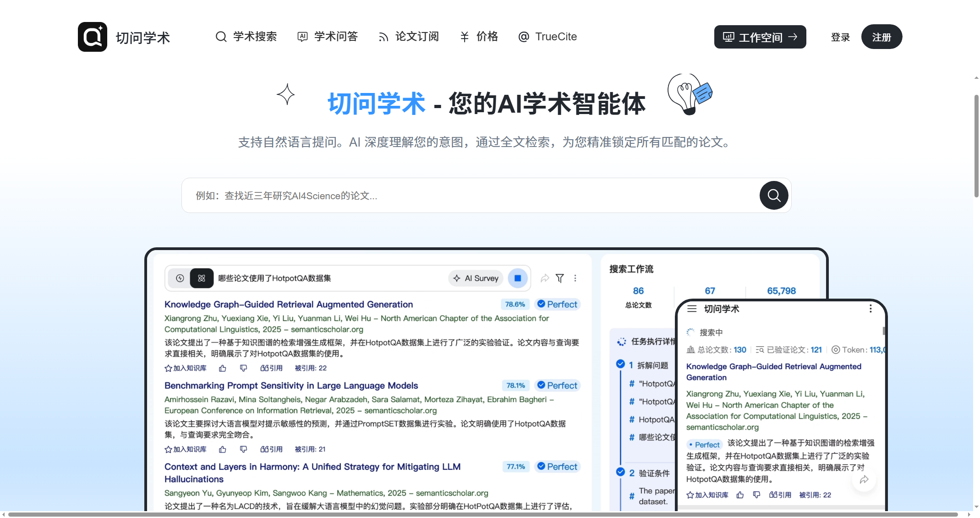Open the filter funnel icon

point(560,278)
